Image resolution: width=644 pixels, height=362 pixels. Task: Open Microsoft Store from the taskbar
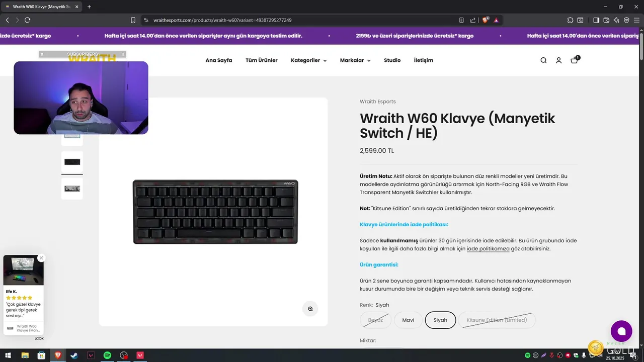pyautogui.click(x=41, y=355)
